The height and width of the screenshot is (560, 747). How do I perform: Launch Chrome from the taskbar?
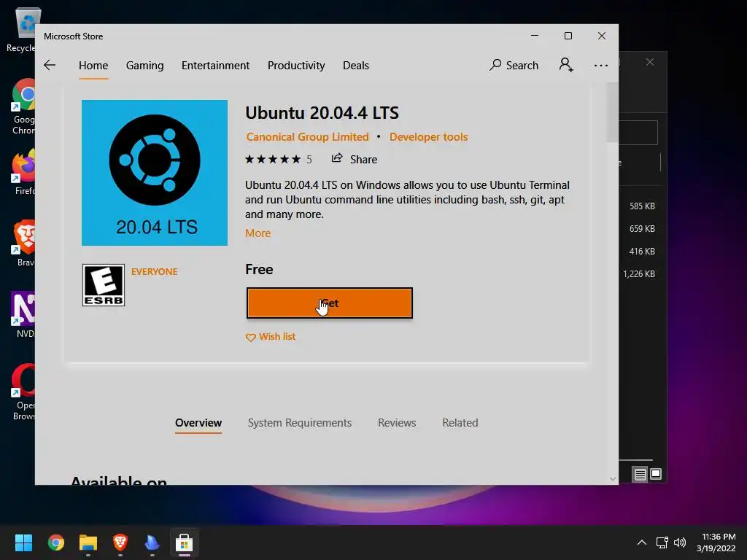[x=55, y=542]
